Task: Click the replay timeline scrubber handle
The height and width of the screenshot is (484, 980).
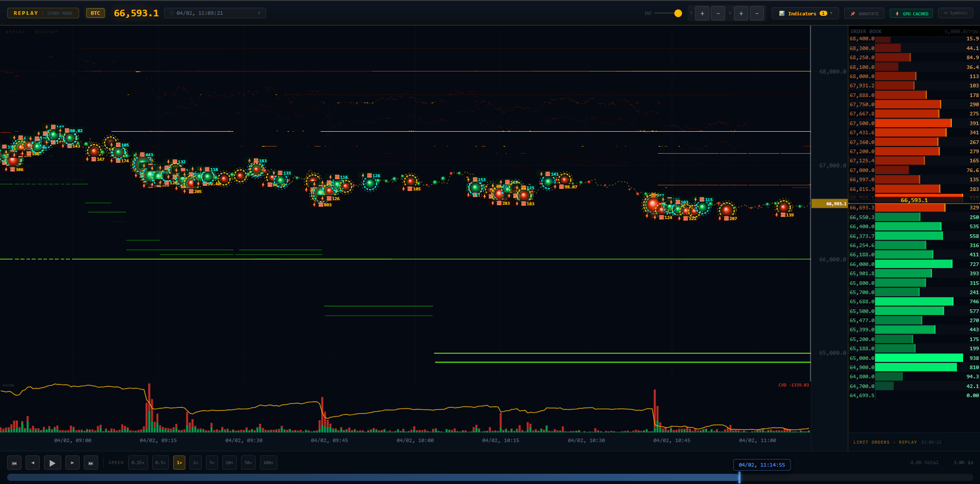Action: point(739,478)
